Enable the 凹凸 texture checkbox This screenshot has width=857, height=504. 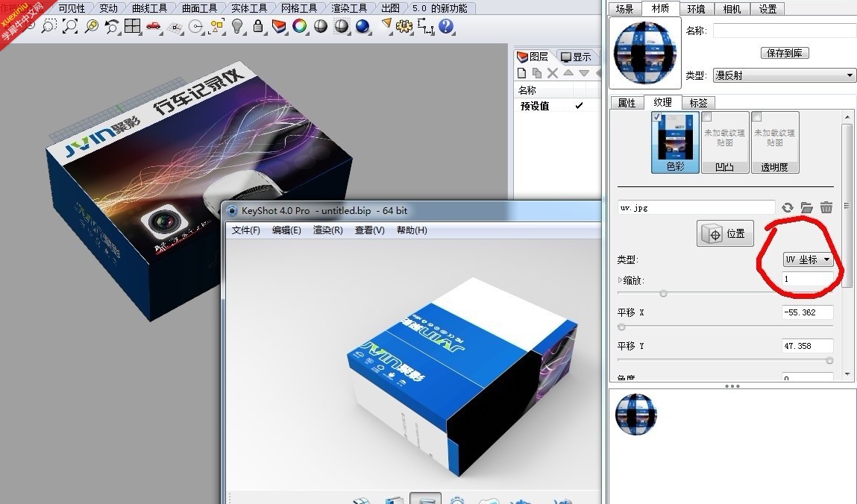tap(706, 117)
